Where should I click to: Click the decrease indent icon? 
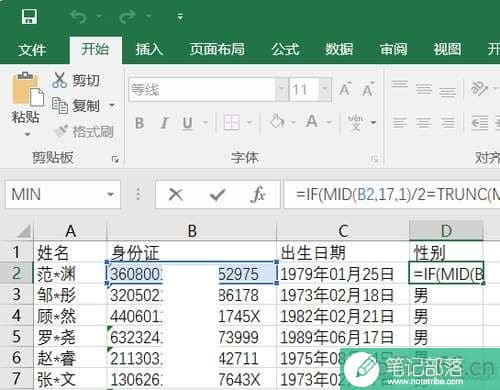(x=480, y=123)
